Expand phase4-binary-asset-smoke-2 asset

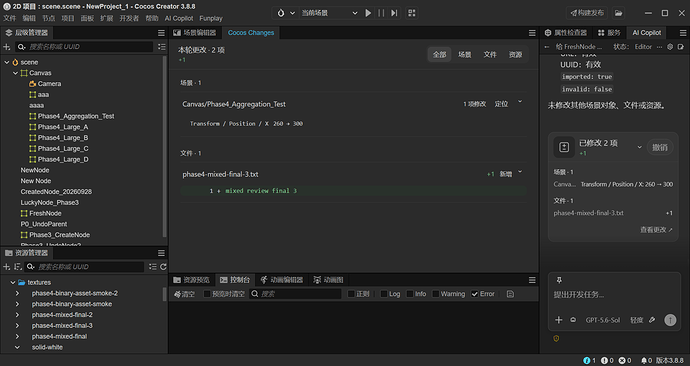tap(17, 293)
